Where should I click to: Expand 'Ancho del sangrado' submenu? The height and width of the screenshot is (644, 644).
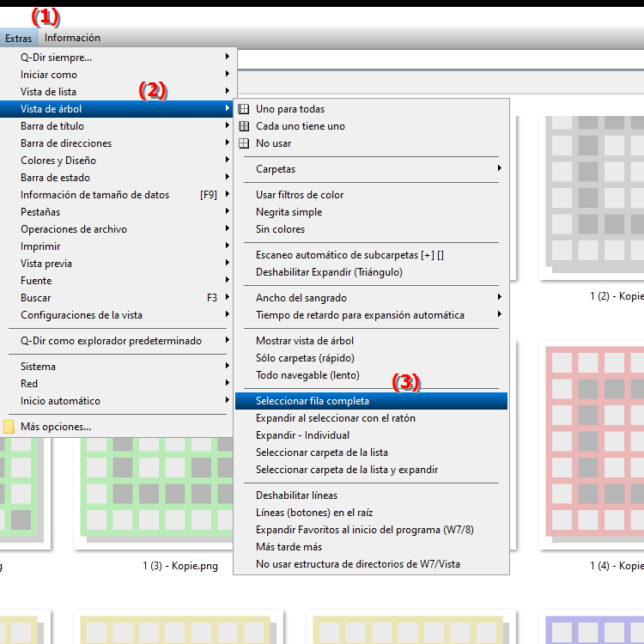tap(371, 298)
